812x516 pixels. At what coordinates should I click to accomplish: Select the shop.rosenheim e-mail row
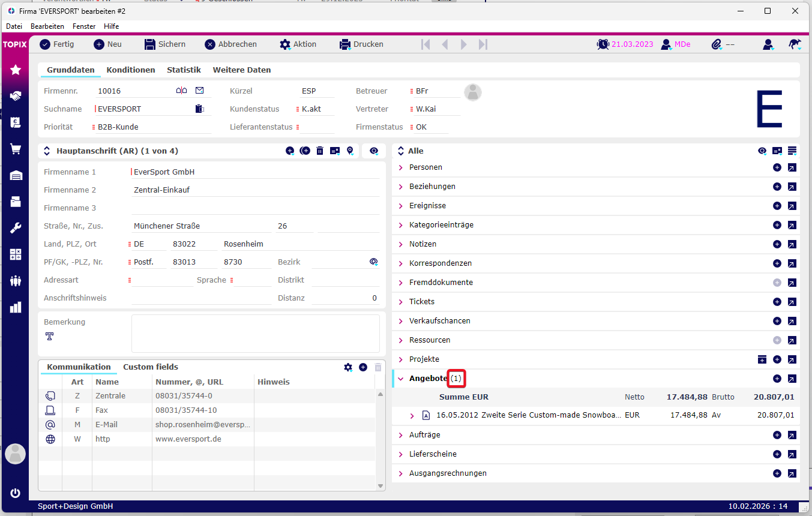click(208, 425)
